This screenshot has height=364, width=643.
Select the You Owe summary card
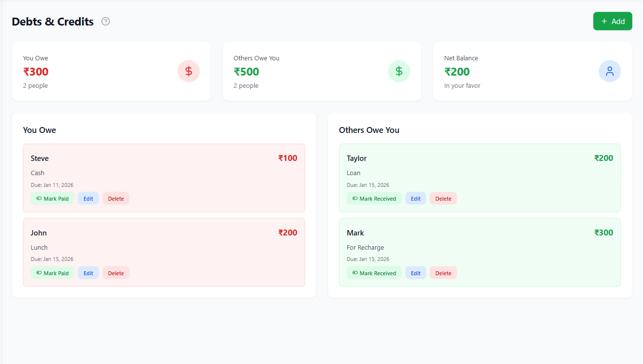point(112,71)
